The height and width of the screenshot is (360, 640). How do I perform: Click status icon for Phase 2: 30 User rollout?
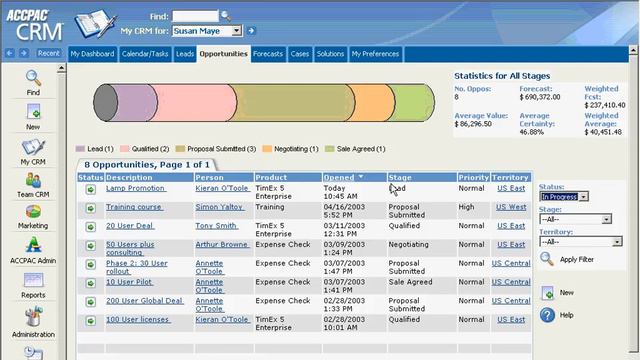[91, 264]
